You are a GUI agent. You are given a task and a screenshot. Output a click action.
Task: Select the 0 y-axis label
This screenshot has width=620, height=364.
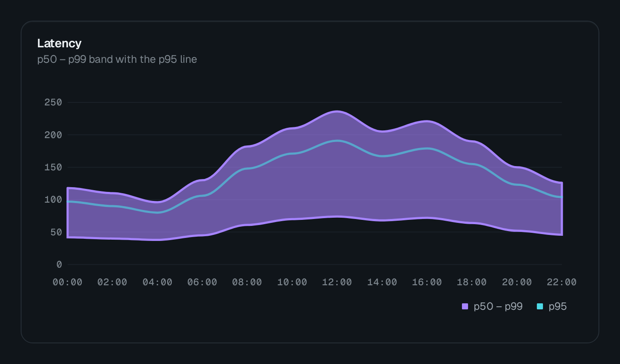point(59,265)
